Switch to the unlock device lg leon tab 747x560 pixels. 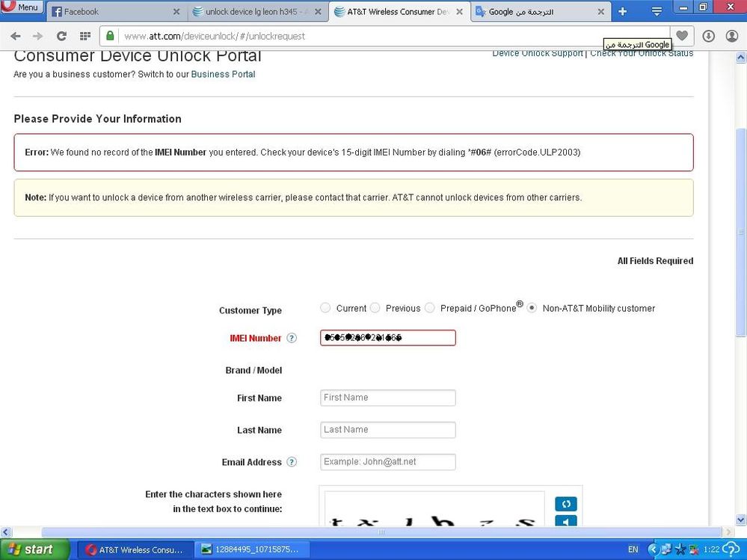click(254, 12)
